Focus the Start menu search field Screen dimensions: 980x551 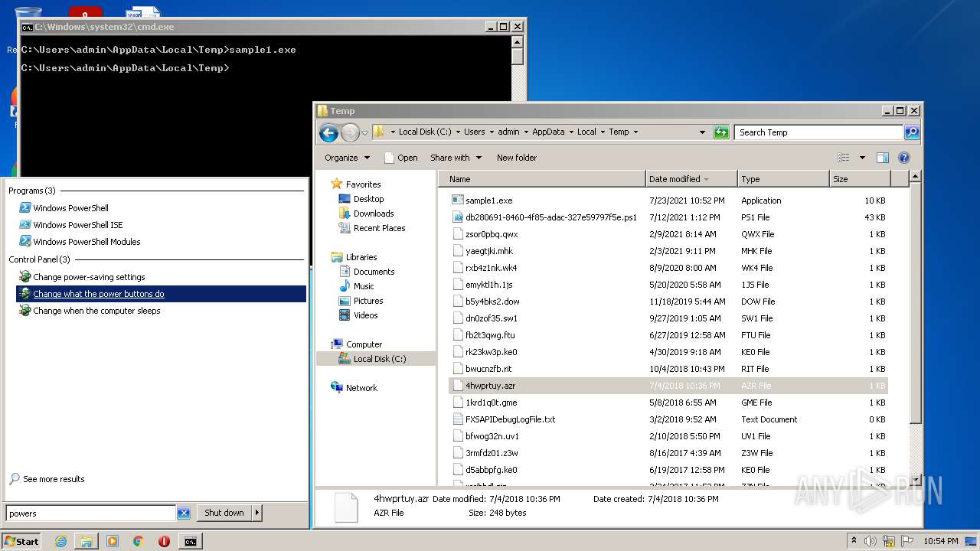point(91,514)
